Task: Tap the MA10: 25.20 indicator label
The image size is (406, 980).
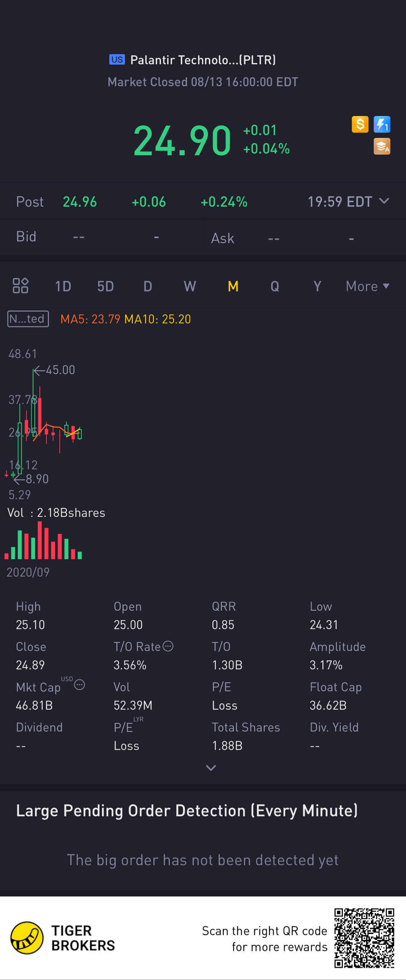Action: tap(158, 319)
